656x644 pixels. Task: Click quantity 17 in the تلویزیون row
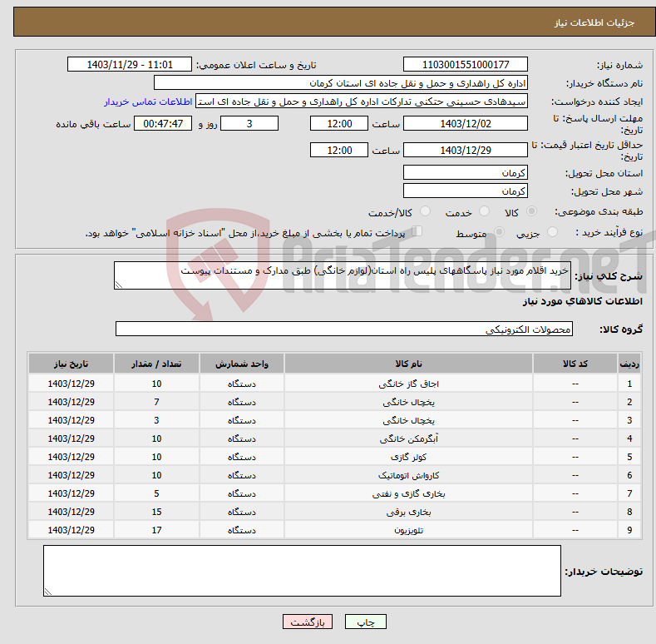[x=156, y=530]
